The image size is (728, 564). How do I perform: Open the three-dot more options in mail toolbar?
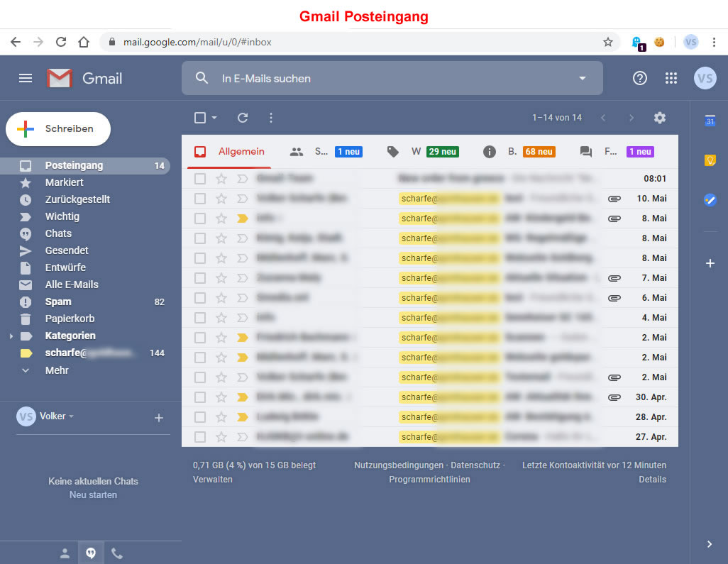(271, 118)
